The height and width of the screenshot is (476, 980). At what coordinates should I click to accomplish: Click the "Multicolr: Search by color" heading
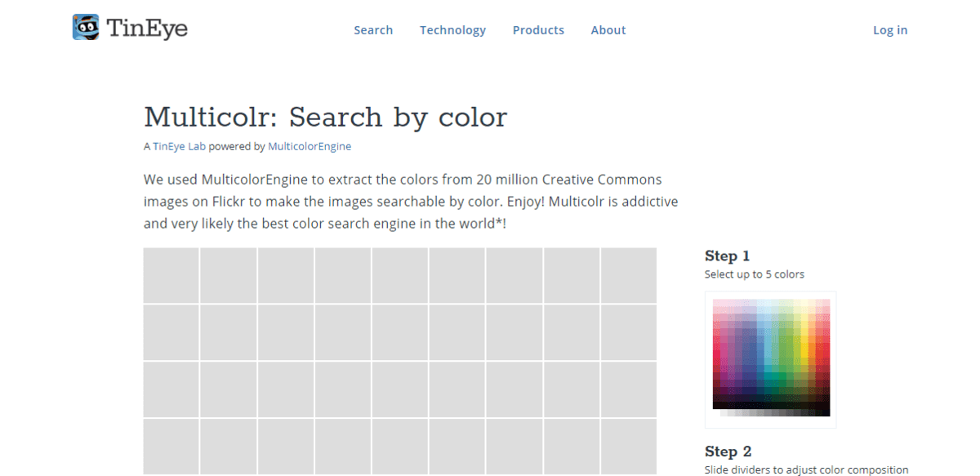pyautogui.click(x=325, y=118)
